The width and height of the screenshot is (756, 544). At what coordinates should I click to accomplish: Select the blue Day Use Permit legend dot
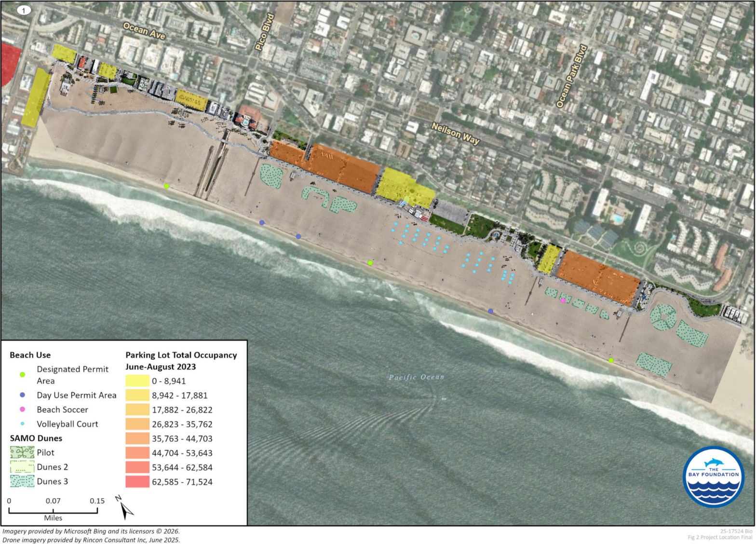click(22, 395)
